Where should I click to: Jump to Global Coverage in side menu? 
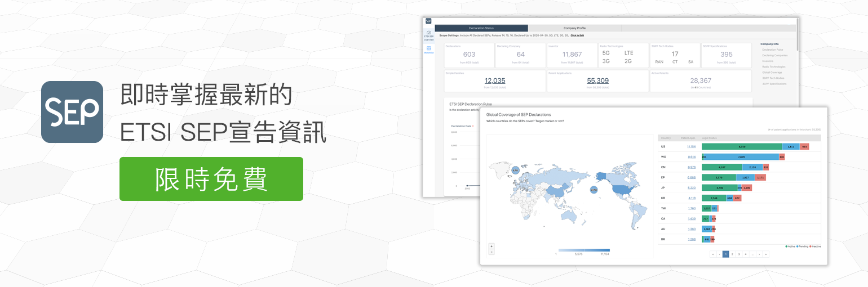pos(772,72)
